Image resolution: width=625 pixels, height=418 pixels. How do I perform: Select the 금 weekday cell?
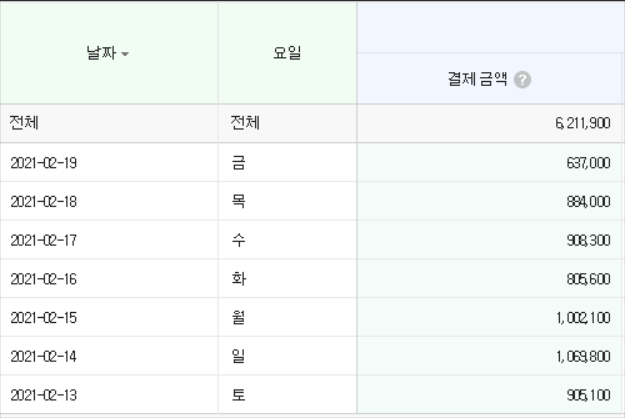[x=287, y=163]
